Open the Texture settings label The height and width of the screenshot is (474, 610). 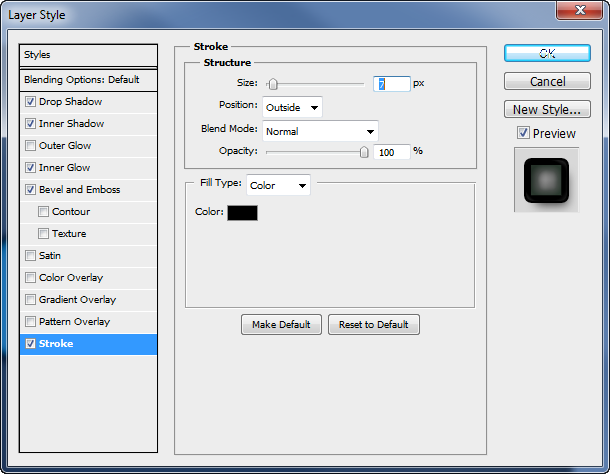coord(69,233)
